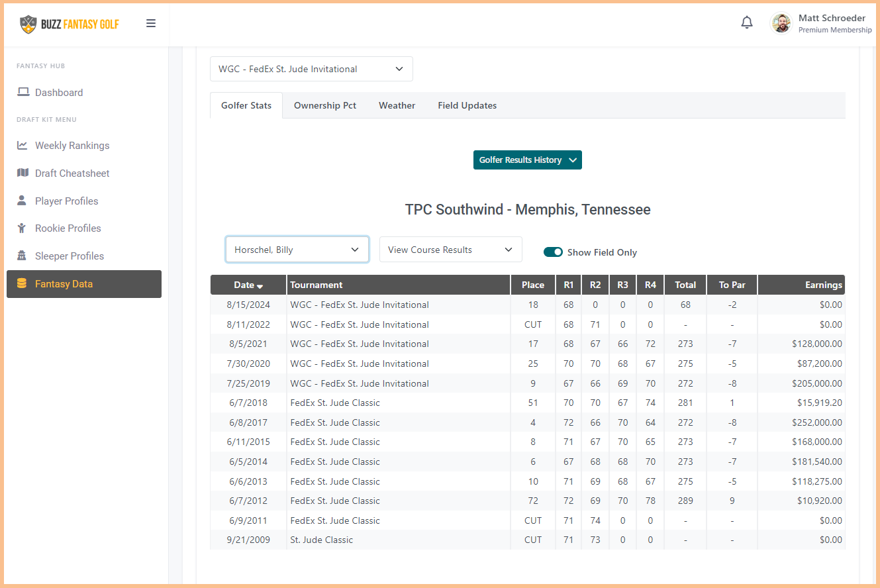Open the View Course Results dropdown
Viewport: 880px width, 588px height.
(x=451, y=250)
